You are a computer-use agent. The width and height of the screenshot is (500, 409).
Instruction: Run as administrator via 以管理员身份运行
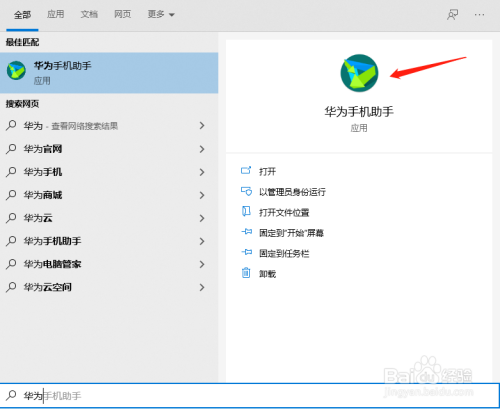pos(292,192)
